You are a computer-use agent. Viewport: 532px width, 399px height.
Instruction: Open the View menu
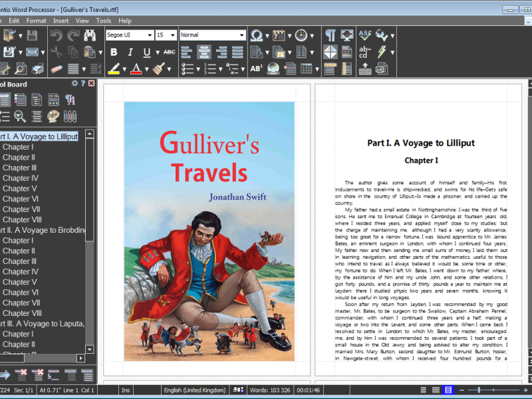point(82,21)
